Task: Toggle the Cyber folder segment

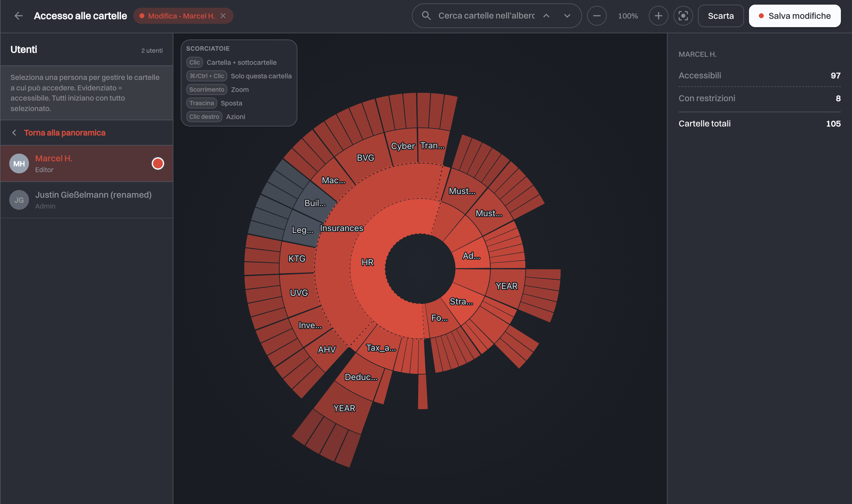Action: click(x=403, y=146)
